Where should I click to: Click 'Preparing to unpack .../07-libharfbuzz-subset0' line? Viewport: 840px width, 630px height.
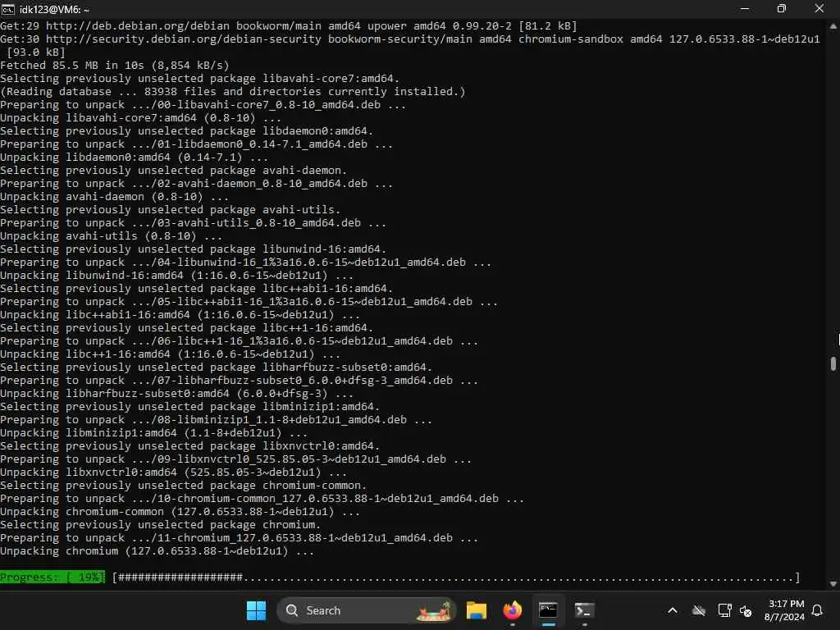coord(239,381)
